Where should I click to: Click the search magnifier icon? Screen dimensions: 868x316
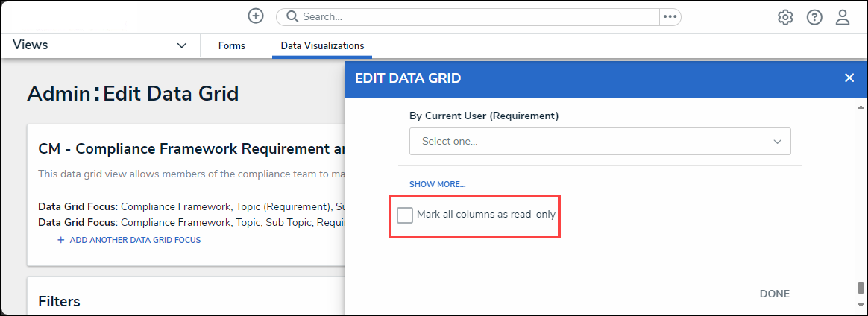click(292, 16)
